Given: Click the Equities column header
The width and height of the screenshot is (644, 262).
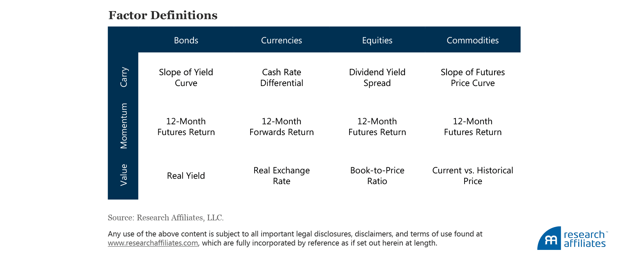Looking at the screenshot, I should [x=377, y=40].
